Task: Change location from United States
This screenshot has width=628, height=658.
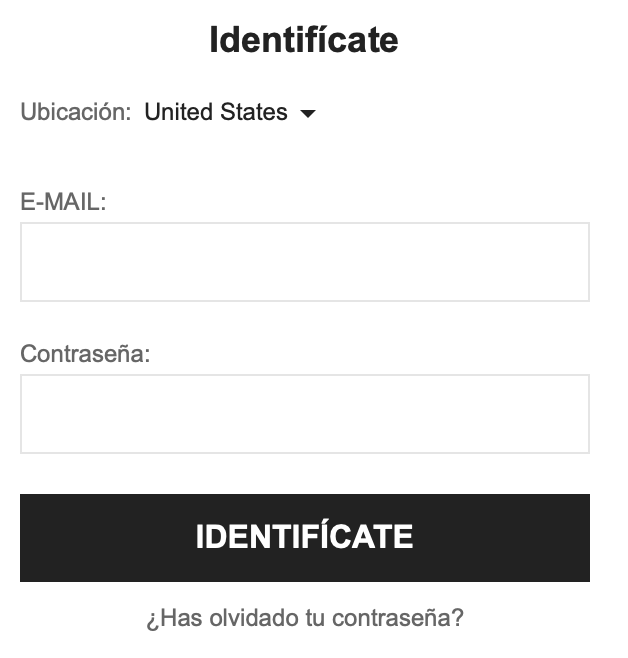Action: click(x=229, y=112)
